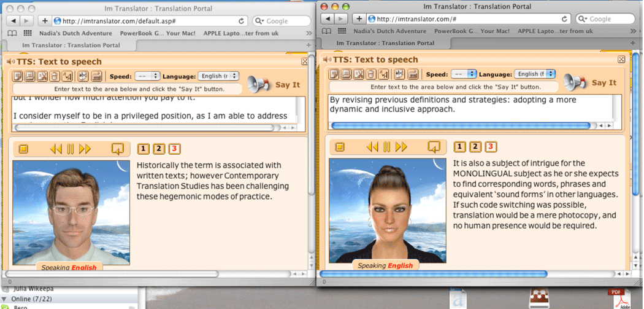
Task: Click the font size icon in left TTS toolbar
Action: [66, 76]
